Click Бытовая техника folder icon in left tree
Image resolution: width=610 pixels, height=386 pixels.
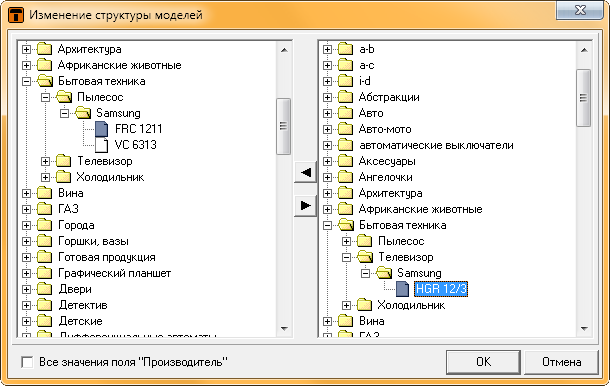pyautogui.click(x=45, y=81)
